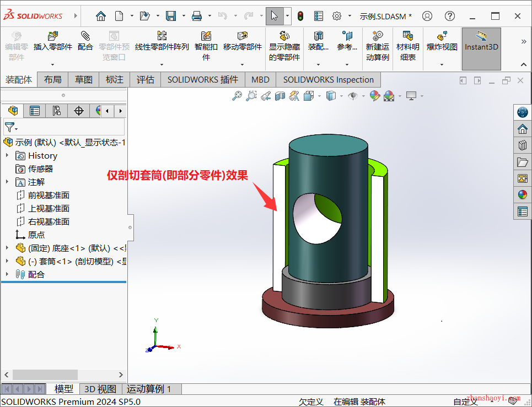
Task: Select 前视基准面 front plane in tree
Action: click(x=43, y=195)
